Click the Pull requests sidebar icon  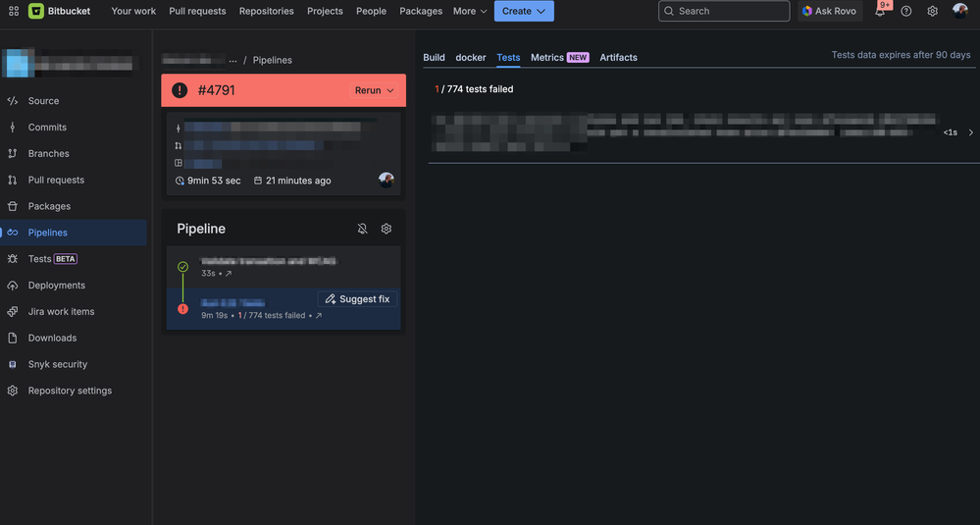click(x=13, y=180)
